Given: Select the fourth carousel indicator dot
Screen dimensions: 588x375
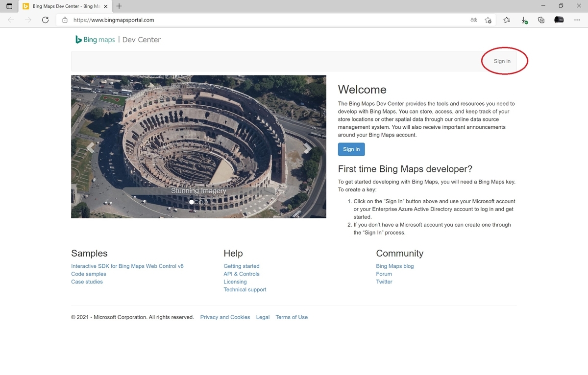Looking at the screenshot, I should tap(206, 202).
